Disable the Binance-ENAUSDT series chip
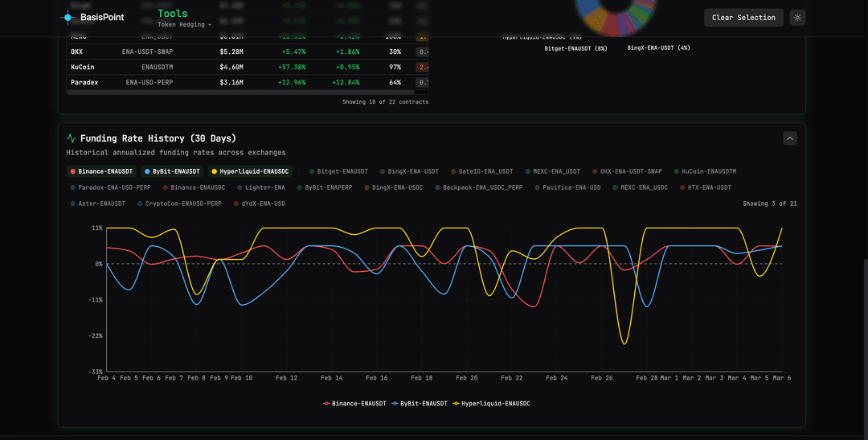868x440 pixels. (100, 171)
